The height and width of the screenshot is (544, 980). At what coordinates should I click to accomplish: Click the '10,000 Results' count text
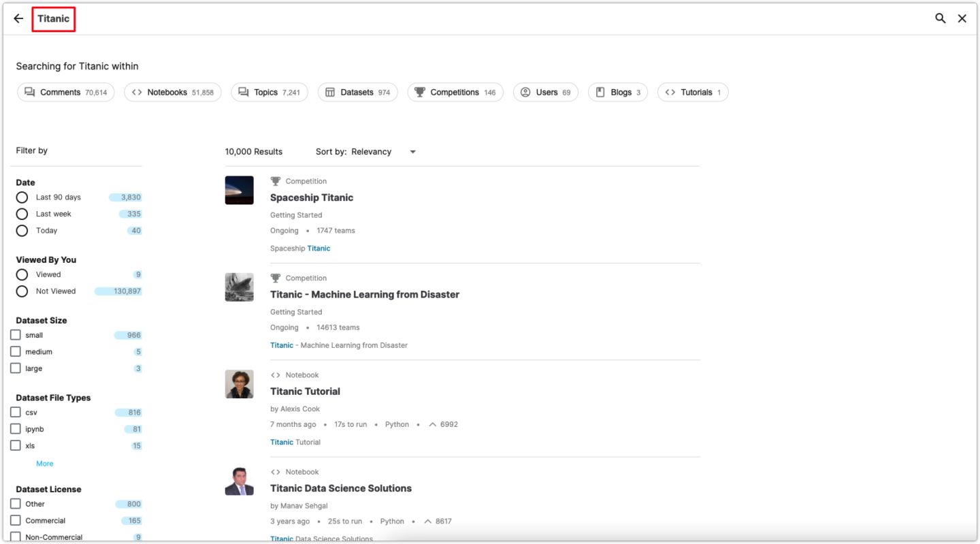[x=254, y=152]
